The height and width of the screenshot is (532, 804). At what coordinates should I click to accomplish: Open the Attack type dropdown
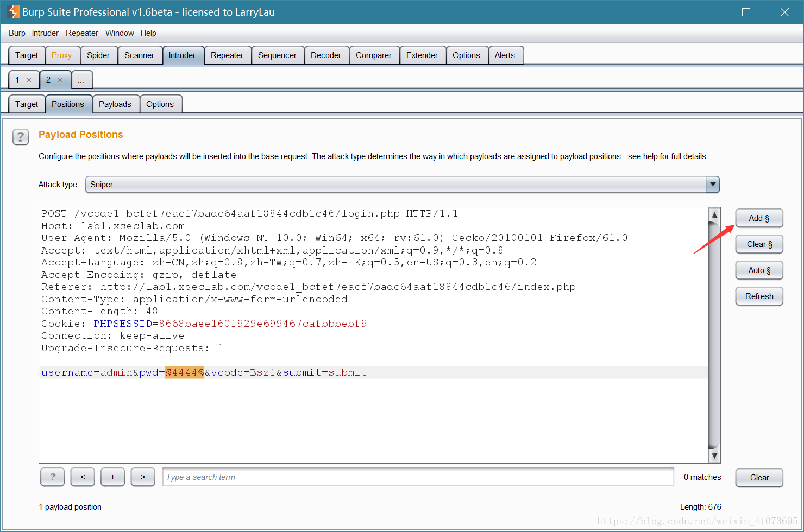[402, 185]
